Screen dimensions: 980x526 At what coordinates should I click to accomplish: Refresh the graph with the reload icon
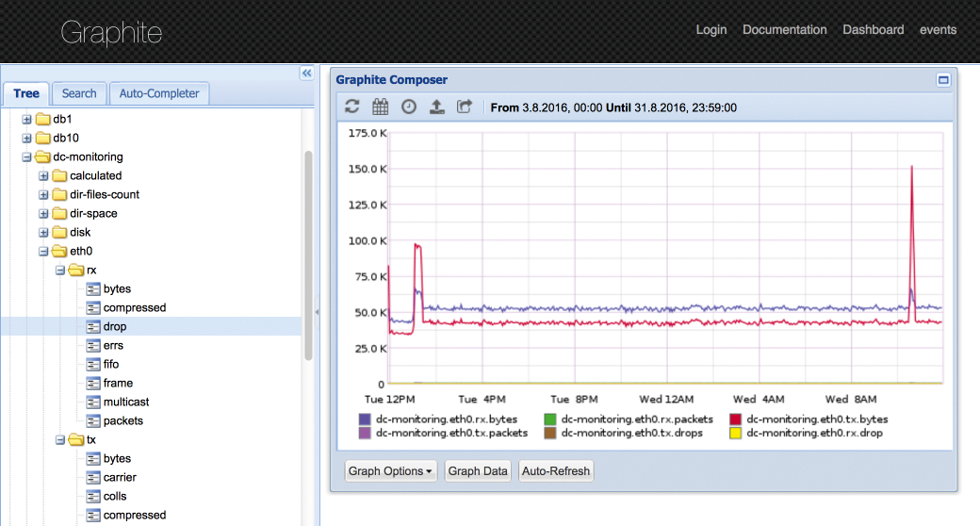pyautogui.click(x=351, y=107)
